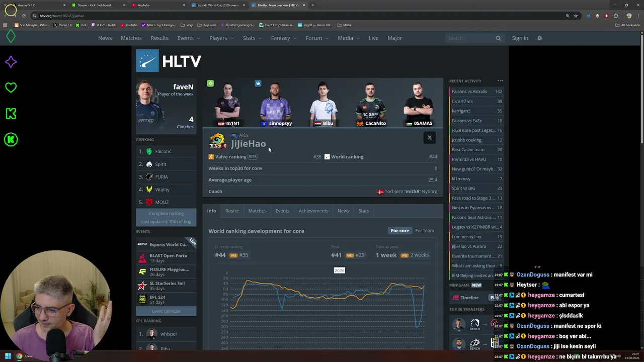Open a new browser tab
The height and width of the screenshot is (362, 644).
[x=312, y=5]
